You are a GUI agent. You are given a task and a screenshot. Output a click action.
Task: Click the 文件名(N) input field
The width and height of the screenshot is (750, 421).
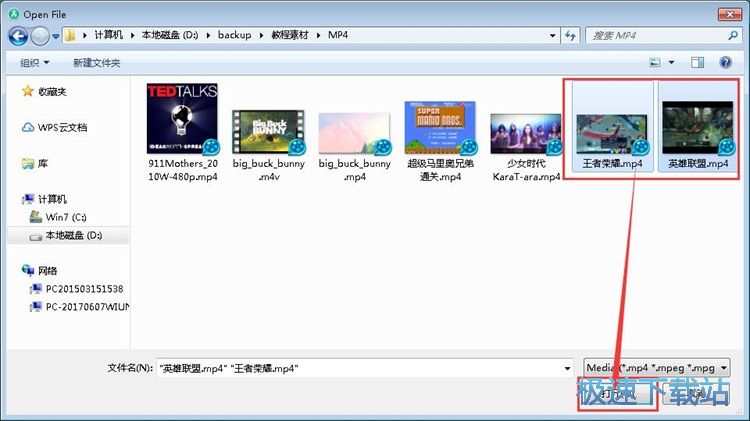coord(365,368)
